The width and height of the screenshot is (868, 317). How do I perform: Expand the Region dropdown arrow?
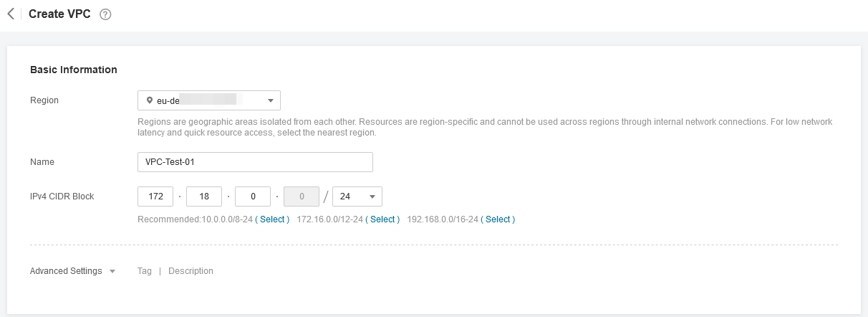point(271,100)
